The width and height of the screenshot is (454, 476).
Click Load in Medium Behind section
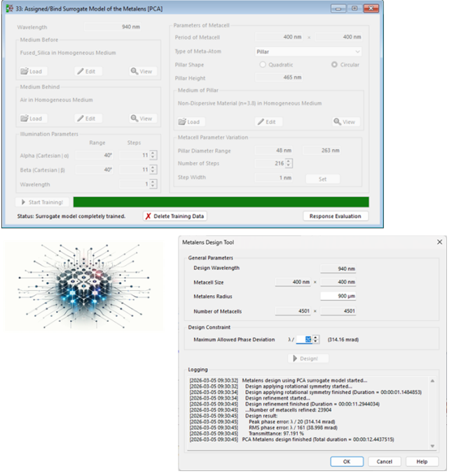(x=32, y=118)
